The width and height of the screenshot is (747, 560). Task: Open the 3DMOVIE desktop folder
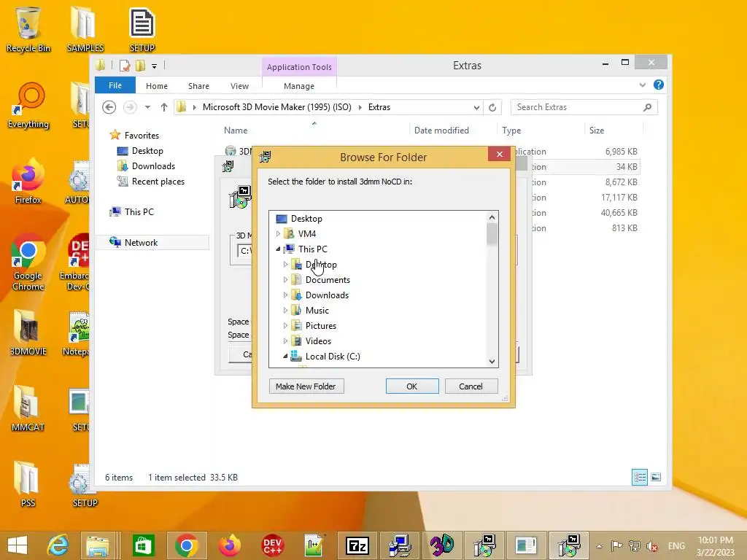click(x=28, y=333)
